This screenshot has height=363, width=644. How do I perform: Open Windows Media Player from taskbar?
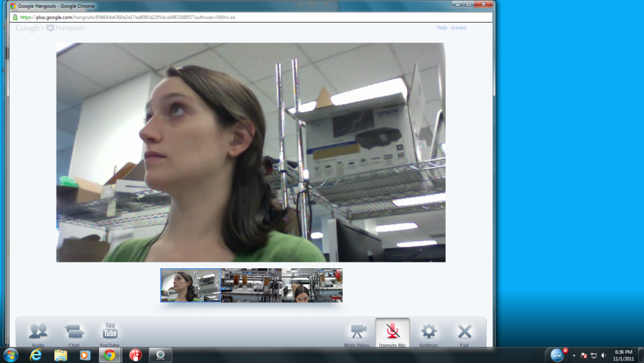pyautogui.click(x=85, y=355)
